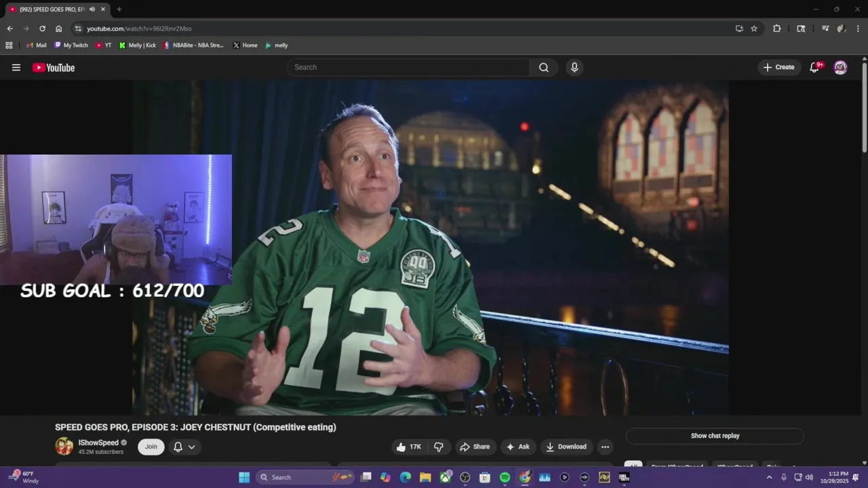Open the YouTube hamburger guide menu
This screenshot has height=488, width=868.
(x=16, y=67)
